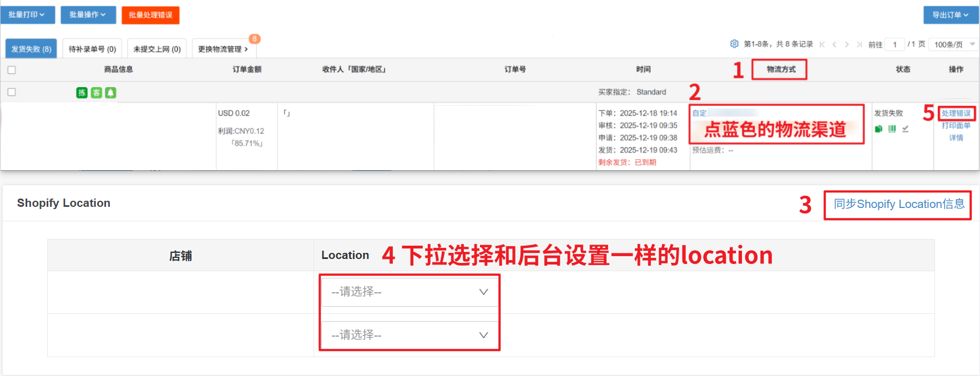The image size is (980, 376).
Task: Go to the last page arrow
Action: tap(859, 44)
